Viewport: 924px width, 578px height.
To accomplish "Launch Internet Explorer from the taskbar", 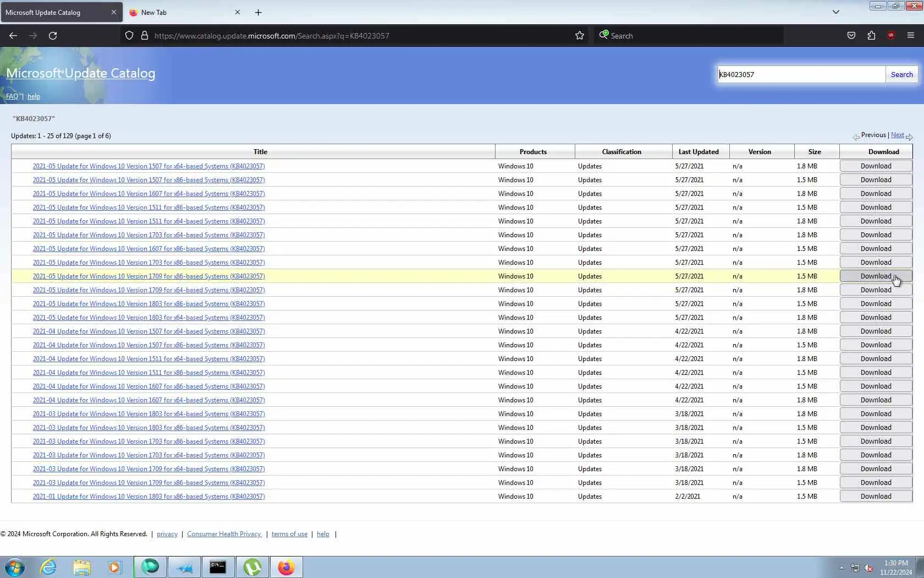I will click(48, 567).
